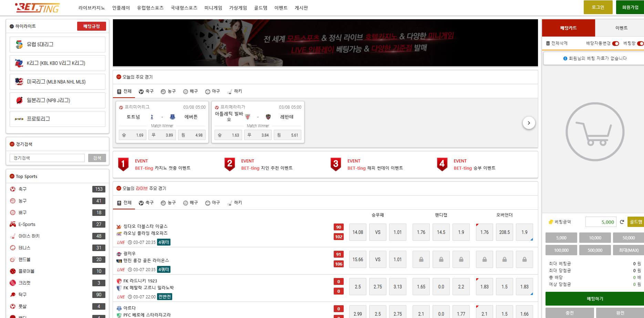Viewport: 644px width, 318px height.
Task: Click event number 3 badge
Action: (x=336, y=164)
